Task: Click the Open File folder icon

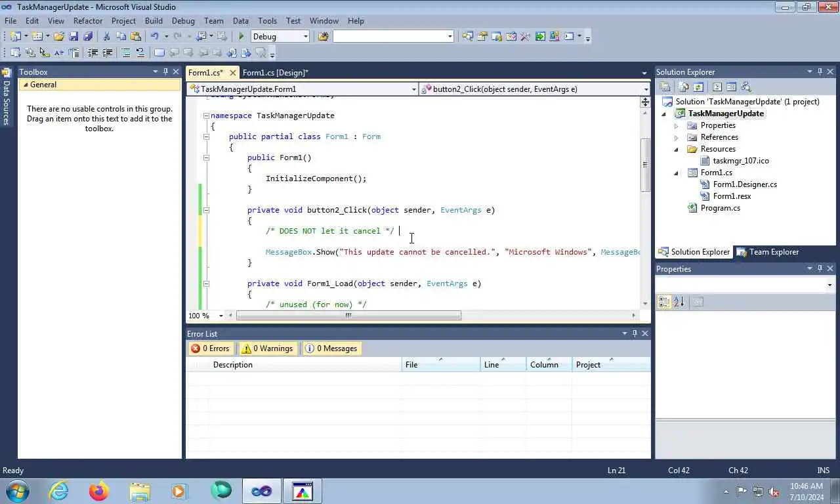Action: pyautogui.click(x=58, y=37)
